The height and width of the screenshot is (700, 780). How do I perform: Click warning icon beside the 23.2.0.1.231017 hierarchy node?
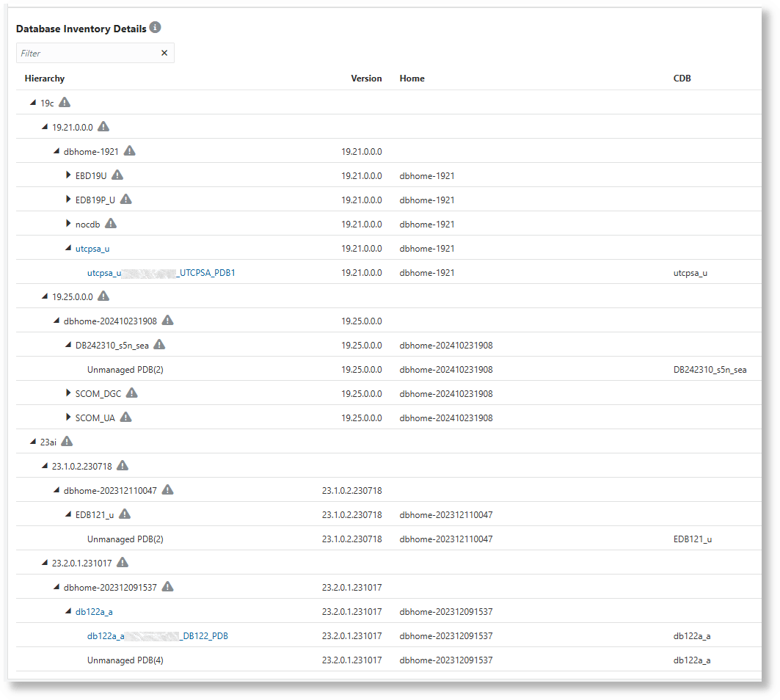pyautogui.click(x=123, y=562)
